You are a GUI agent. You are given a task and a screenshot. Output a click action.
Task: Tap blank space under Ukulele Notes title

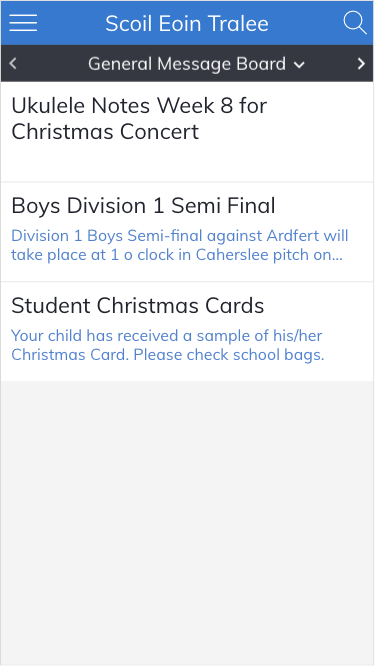click(x=187, y=164)
